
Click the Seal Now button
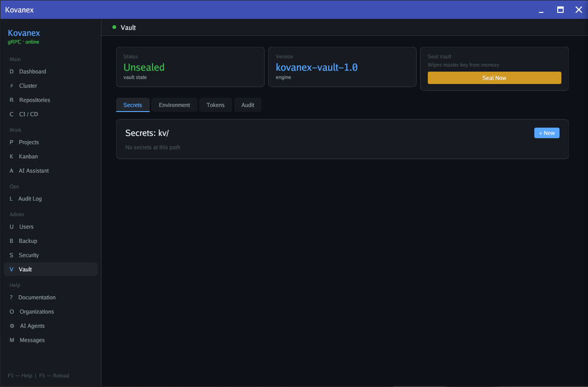click(494, 78)
